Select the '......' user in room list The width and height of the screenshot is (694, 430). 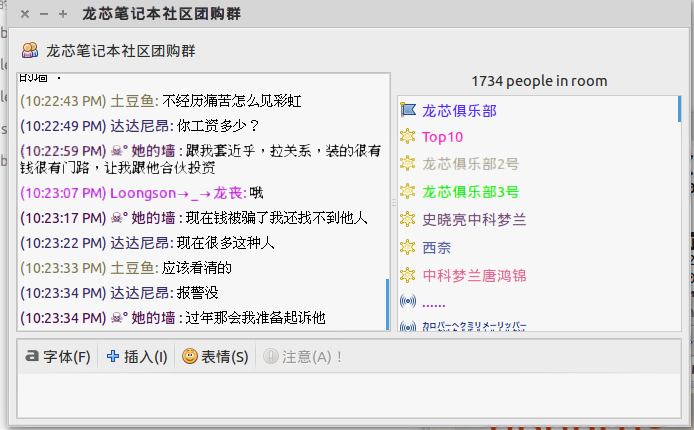434,304
